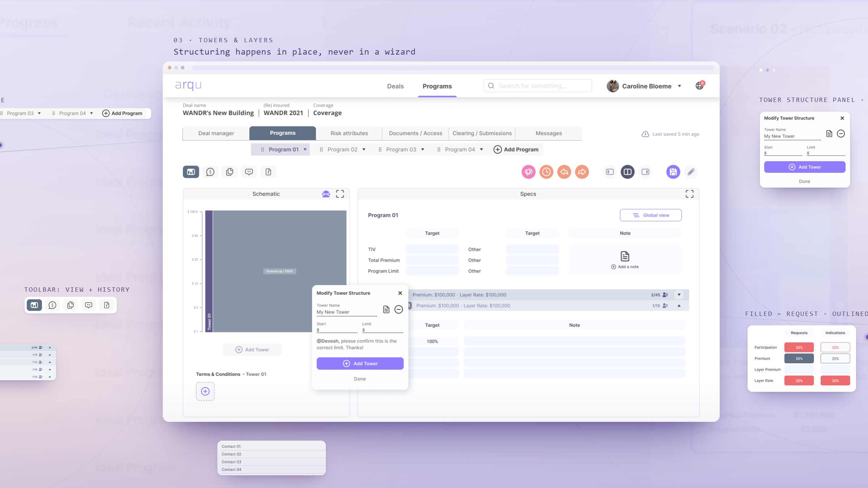
Task: Click the minus icon in right Tower Structure panel
Action: click(x=841, y=134)
